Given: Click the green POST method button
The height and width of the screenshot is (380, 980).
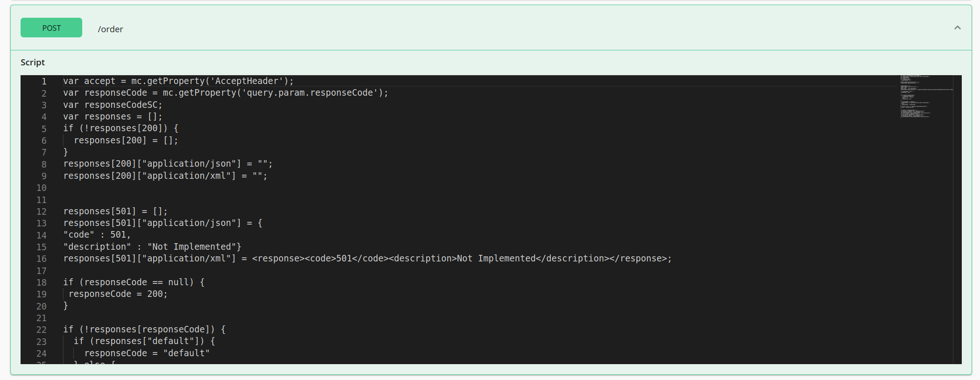Looking at the screenshot, I should coord(51,28).
